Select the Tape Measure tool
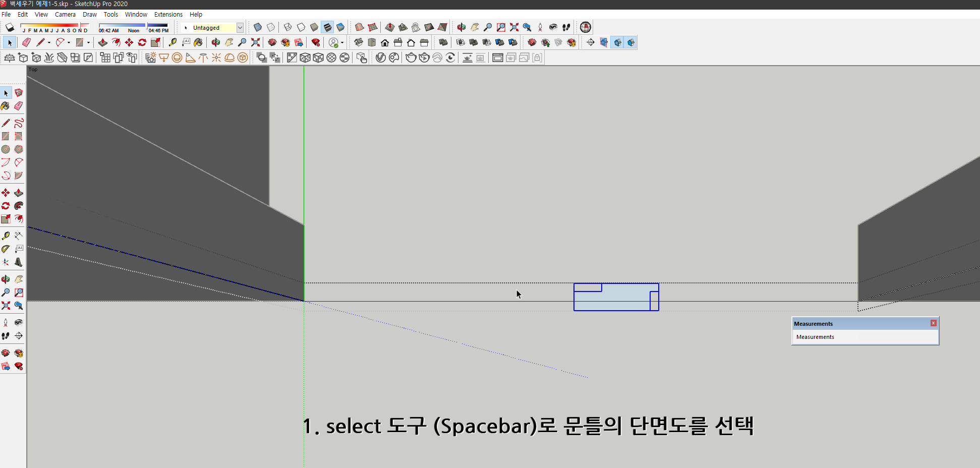 pyautogui.click(x=172, y=42)
